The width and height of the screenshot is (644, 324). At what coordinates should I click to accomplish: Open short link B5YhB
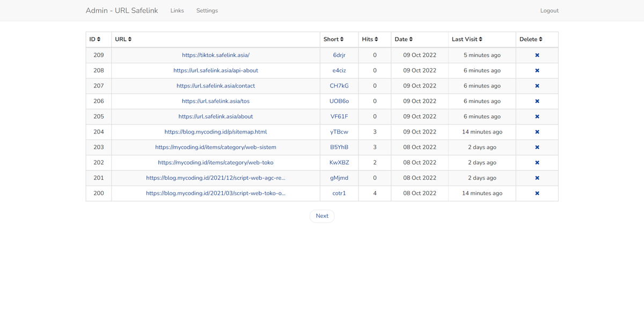(x=339, y=147)
